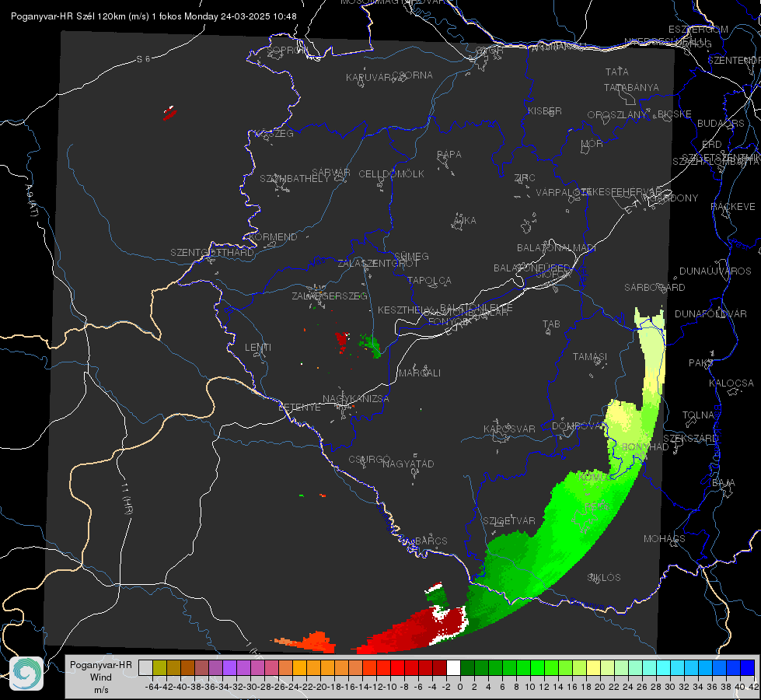This screenshot has width=761, height=700.
Task: Click the TATABANYA city label
Action: point(631,87)
